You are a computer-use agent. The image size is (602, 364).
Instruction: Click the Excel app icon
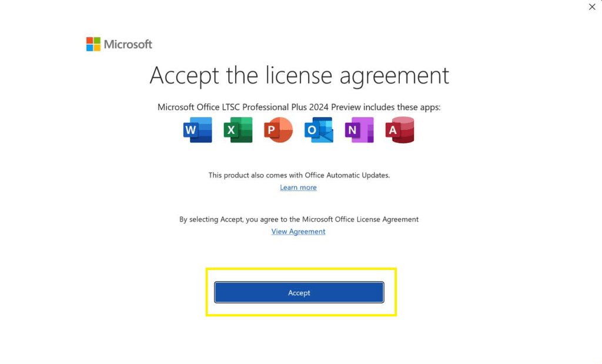click(x=238, y=129)
